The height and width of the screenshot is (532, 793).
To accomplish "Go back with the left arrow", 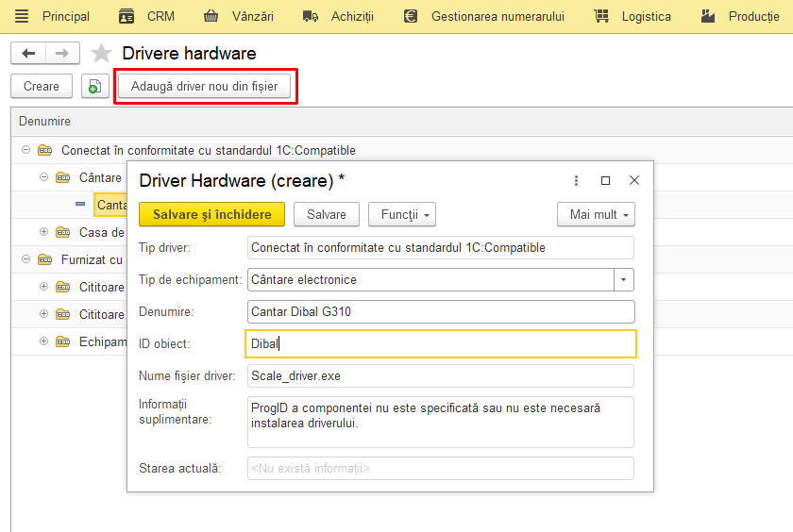I will click(x=28, y=53).
